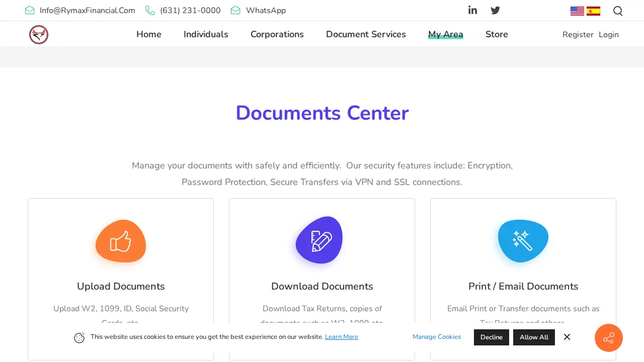Click the Register link
The image size is (644, 362).
[x=578, y=35]
